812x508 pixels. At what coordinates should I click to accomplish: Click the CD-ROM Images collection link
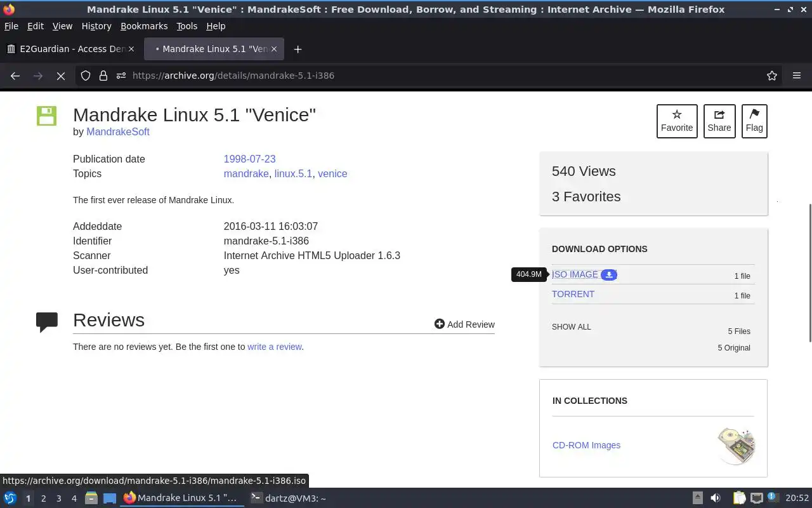tap(586, 445)
